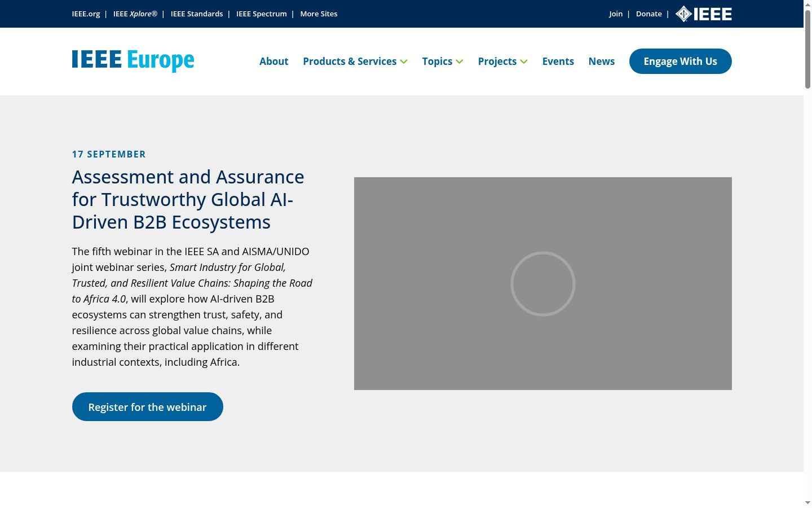The width and height of the screenshot is (812, 508).
Task: Click the page vertical scrollbar thumb
Action: click(x=807, y=49)
